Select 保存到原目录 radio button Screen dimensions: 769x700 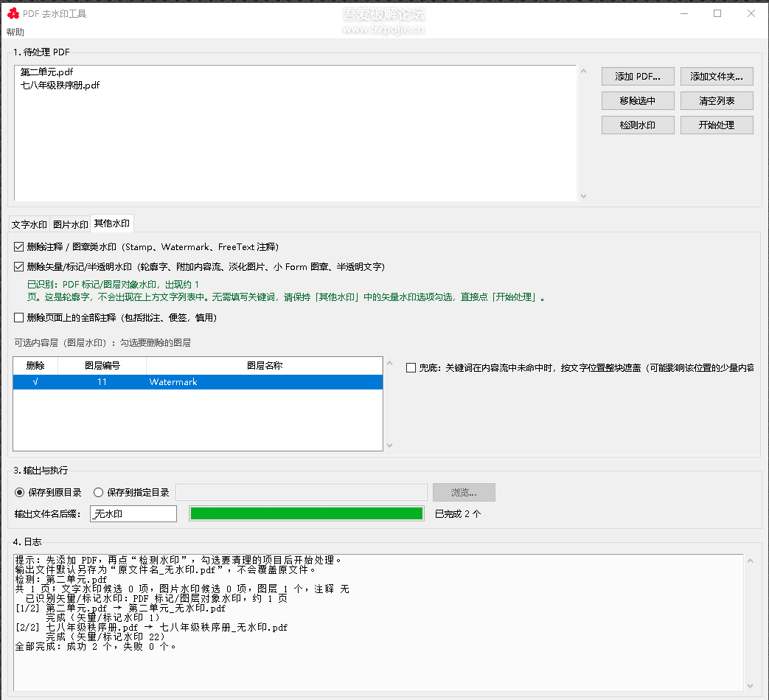(x=20, y=493)
